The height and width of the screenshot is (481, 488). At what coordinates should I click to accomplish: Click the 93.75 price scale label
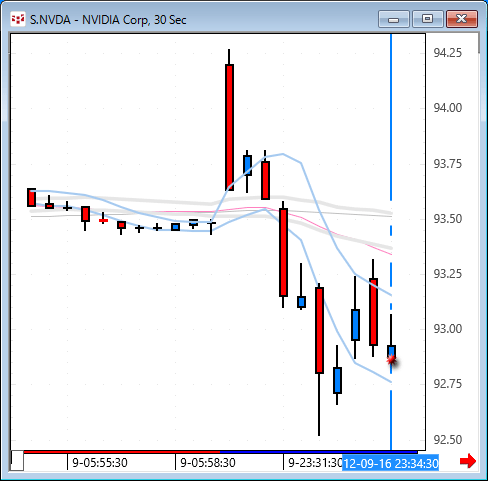pyautogui.click(x=448, y=164)
